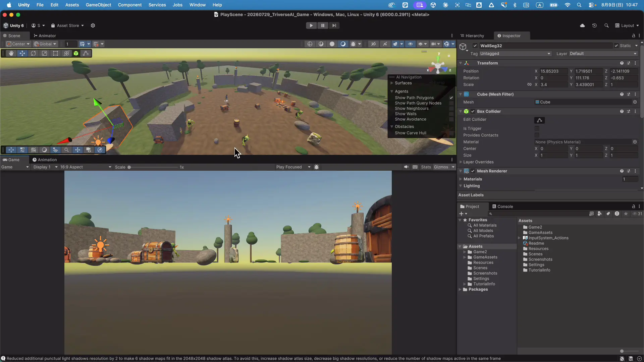Open Spotlight search in menu bar

[x=579, y=5]
